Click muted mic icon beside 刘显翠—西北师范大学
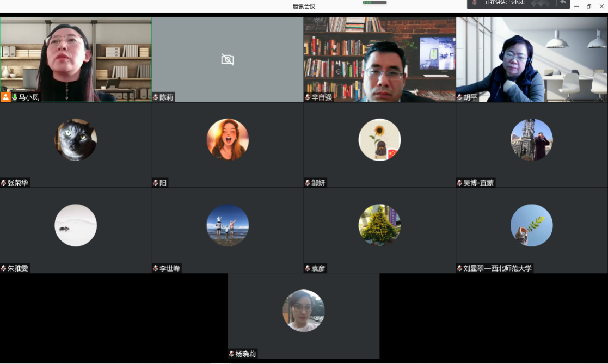This screenshot has width=608, height=364. pos(459,268)
